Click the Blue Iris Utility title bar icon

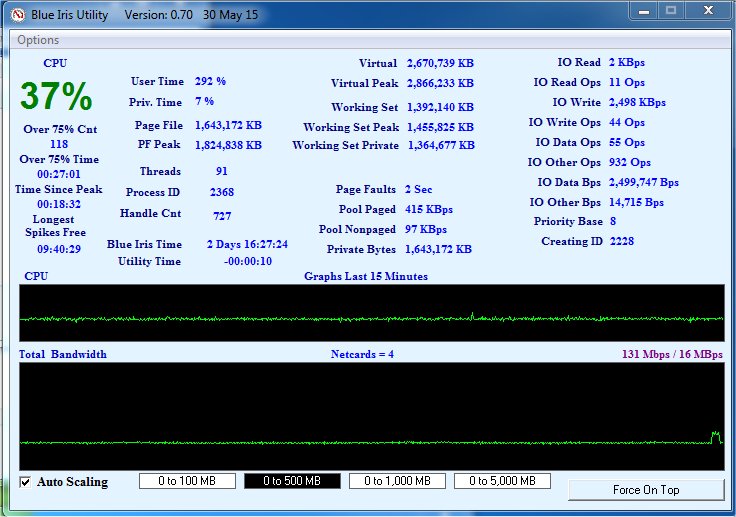pyautogui.click(x=18, y=15)
